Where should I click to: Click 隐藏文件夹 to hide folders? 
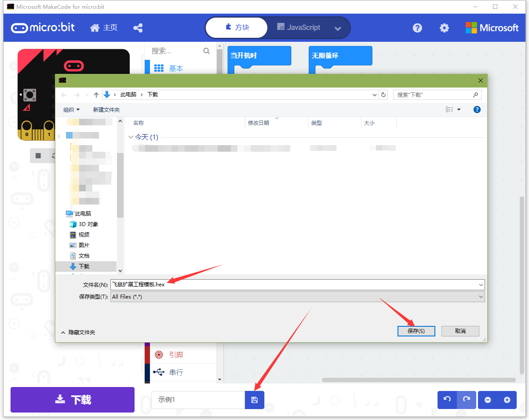(78, 332)
